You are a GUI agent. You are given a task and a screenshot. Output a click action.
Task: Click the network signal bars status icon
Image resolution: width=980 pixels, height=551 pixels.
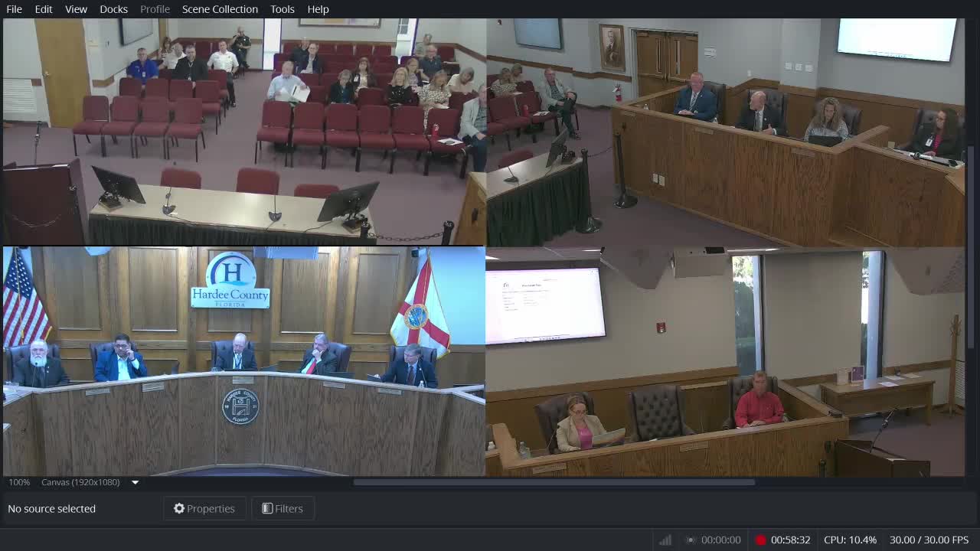click(x=665, y=540)
